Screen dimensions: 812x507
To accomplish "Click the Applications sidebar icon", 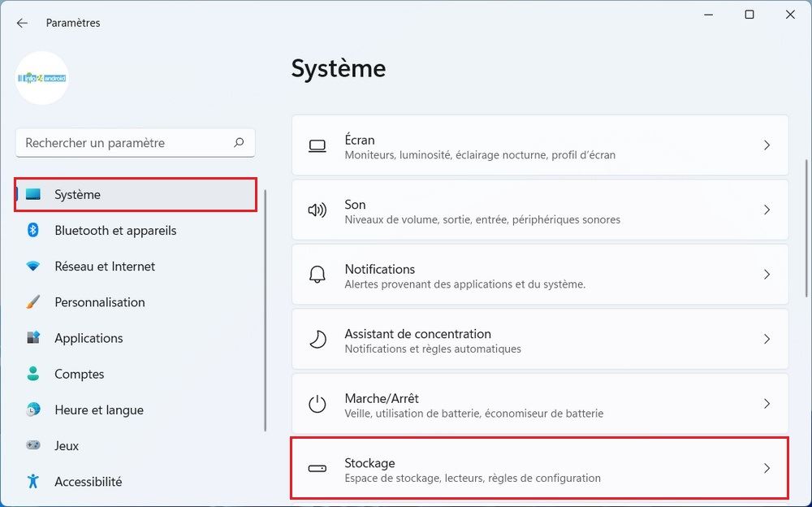I will tap(33, 338).
